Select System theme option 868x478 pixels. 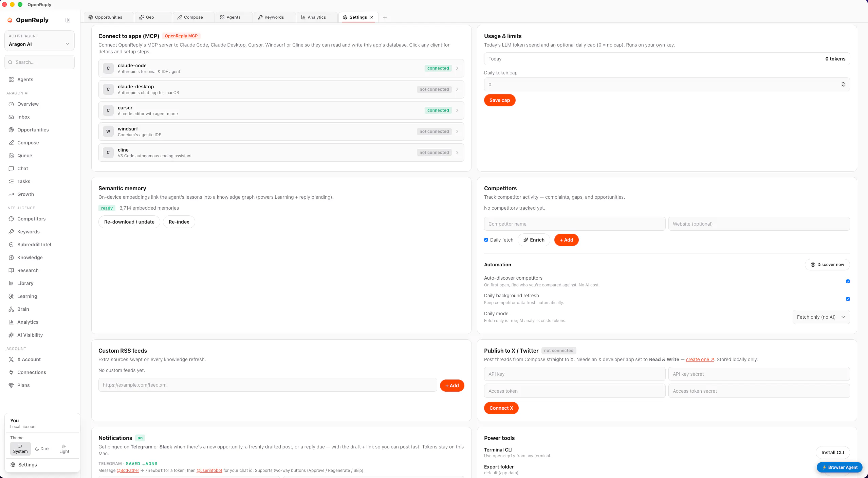click(20, 449)
